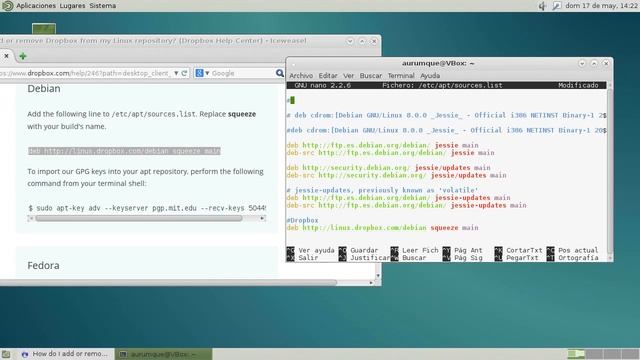
Task: Click the volume speaker icon in panel
Action: click(x=542, y=6)
